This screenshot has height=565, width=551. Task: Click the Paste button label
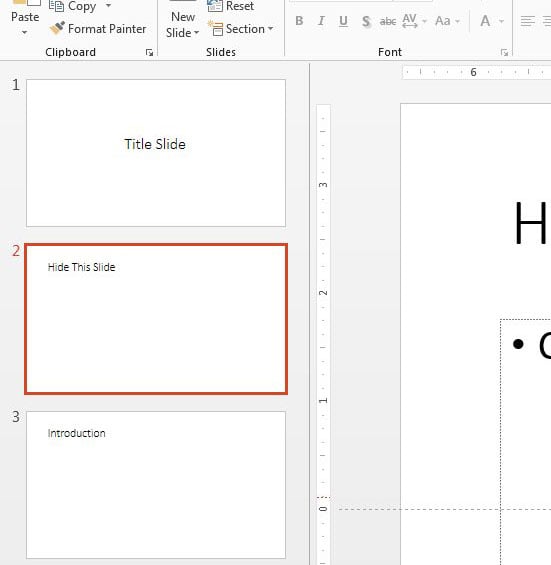point(25,17)
